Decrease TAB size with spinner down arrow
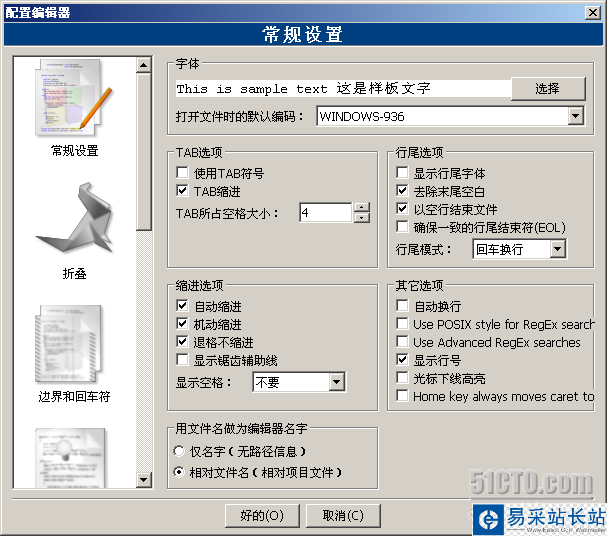This screenshot has width=607, height=536. [362, 217]
